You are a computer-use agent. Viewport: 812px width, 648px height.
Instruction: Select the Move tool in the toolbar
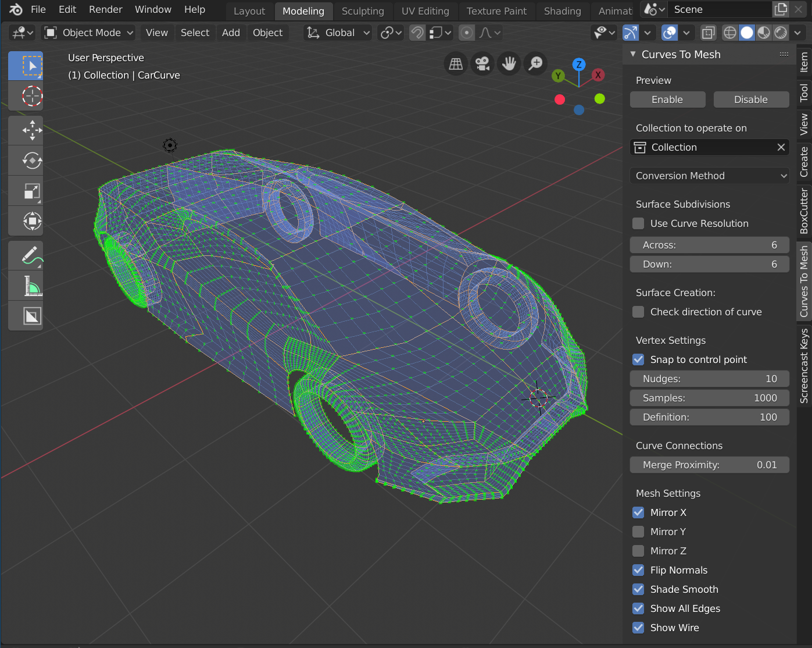[26, 130]
